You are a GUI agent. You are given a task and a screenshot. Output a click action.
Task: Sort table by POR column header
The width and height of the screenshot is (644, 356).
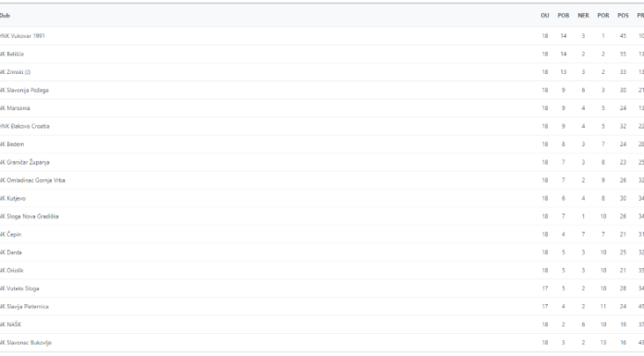pyautogui.click(x=603, y=16)
